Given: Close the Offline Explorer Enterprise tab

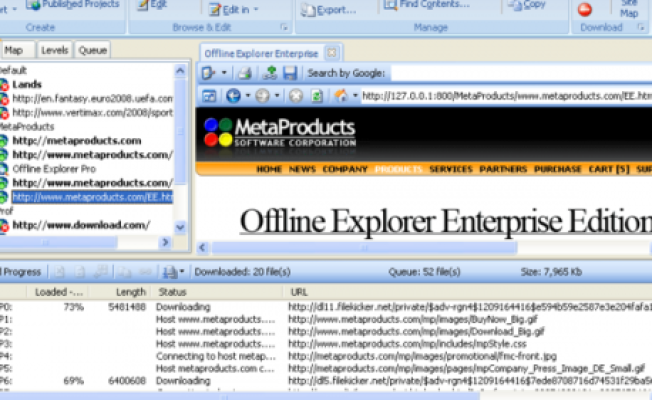Looking at the screenshot, I should 331,53.
